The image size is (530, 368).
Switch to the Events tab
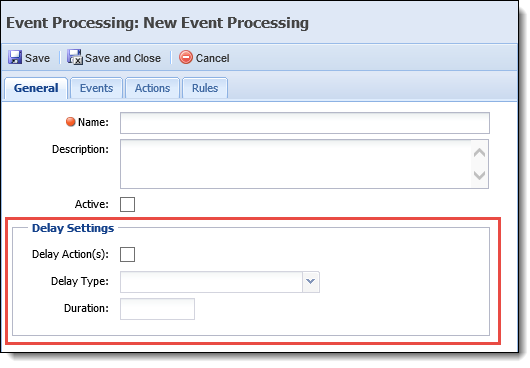[96, 88]
